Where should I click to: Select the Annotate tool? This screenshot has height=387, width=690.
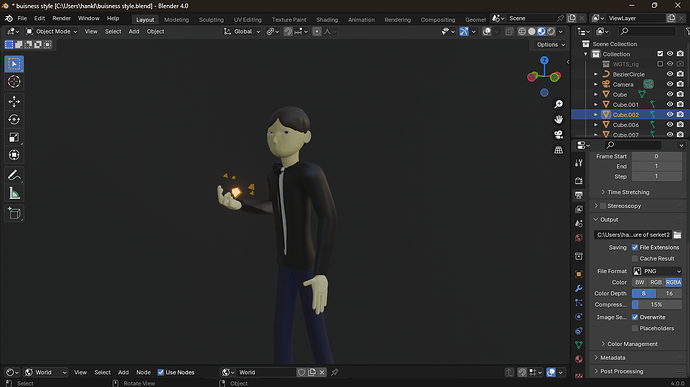click(x=14, y=175)
